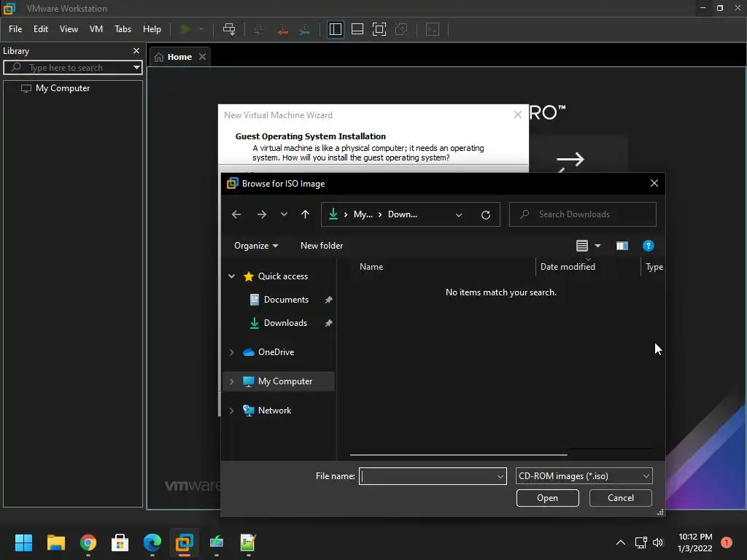Click the Unity mode toolbar icon

[x=402, y=29]
